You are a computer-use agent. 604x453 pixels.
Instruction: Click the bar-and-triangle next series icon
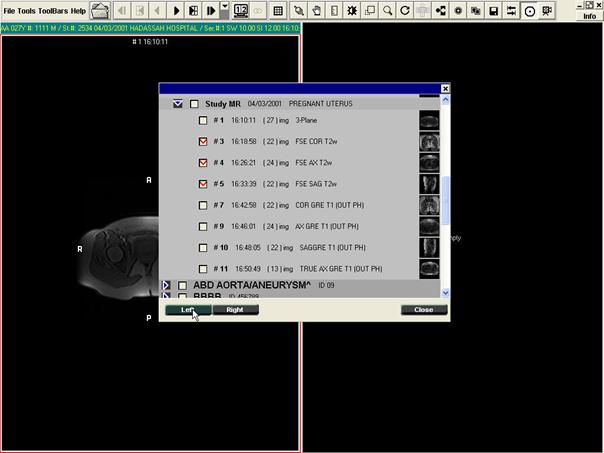pos(211,11)
